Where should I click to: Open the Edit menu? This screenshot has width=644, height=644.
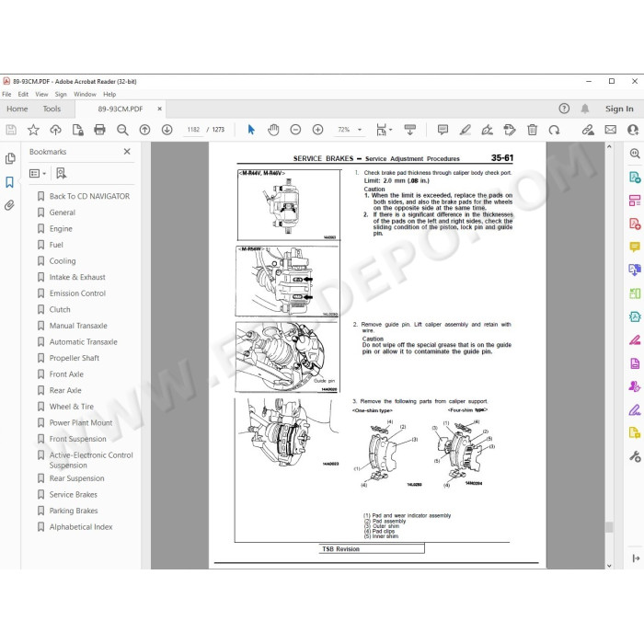pos(23,95)
